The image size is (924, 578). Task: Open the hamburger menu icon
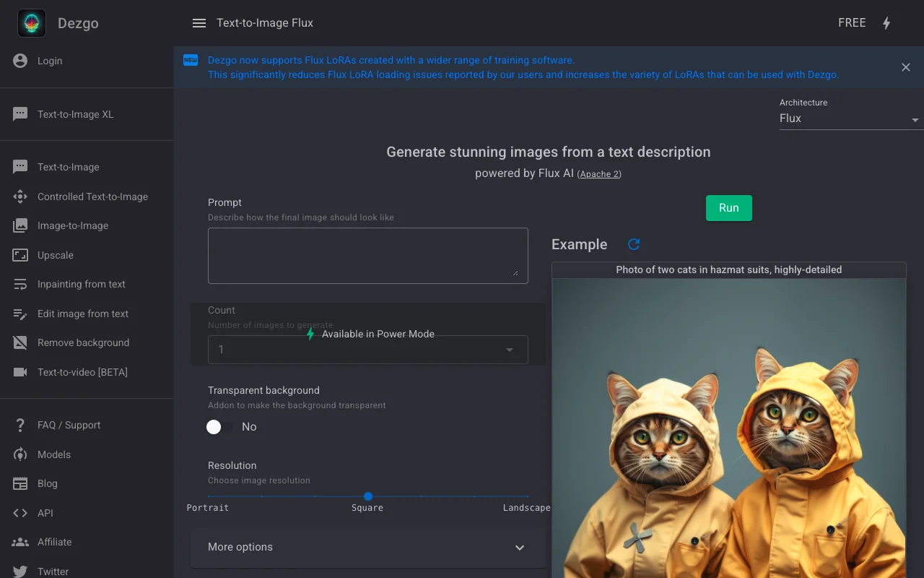tap(199, 23)
